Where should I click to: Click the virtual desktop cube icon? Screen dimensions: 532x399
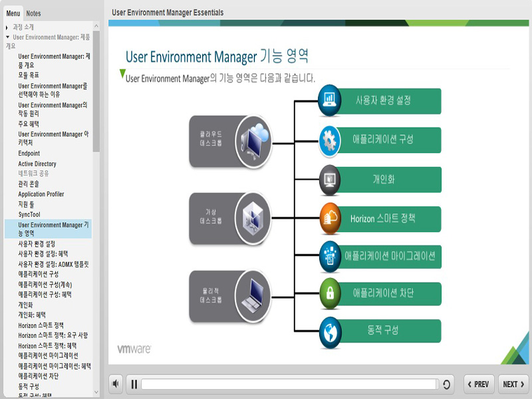253,219
